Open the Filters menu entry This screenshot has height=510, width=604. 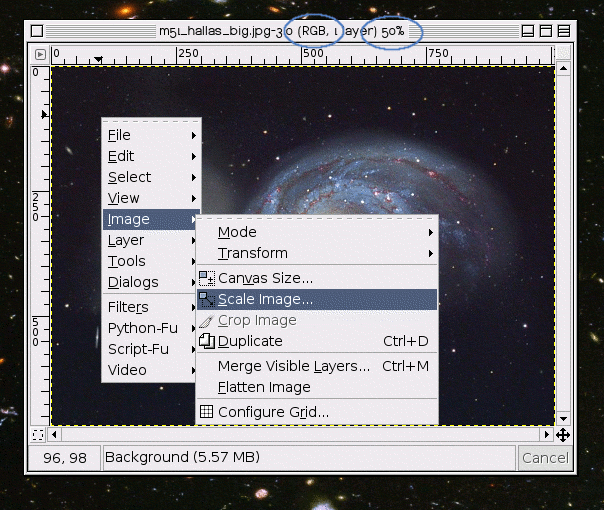point(128,307)
